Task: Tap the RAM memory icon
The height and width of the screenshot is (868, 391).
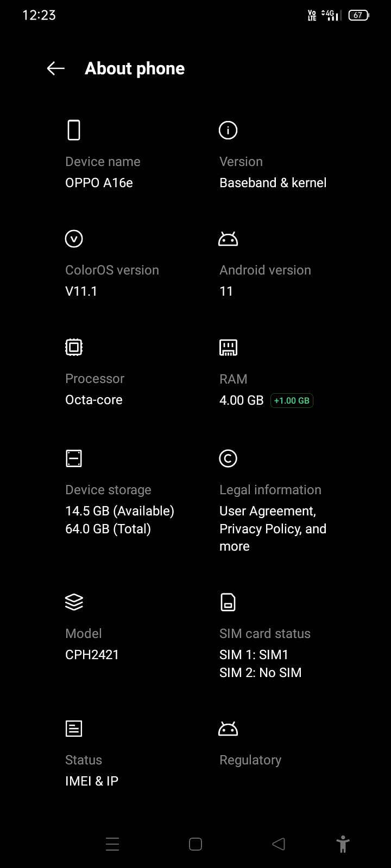Action: pyautogui.click(x=228, y=347)
